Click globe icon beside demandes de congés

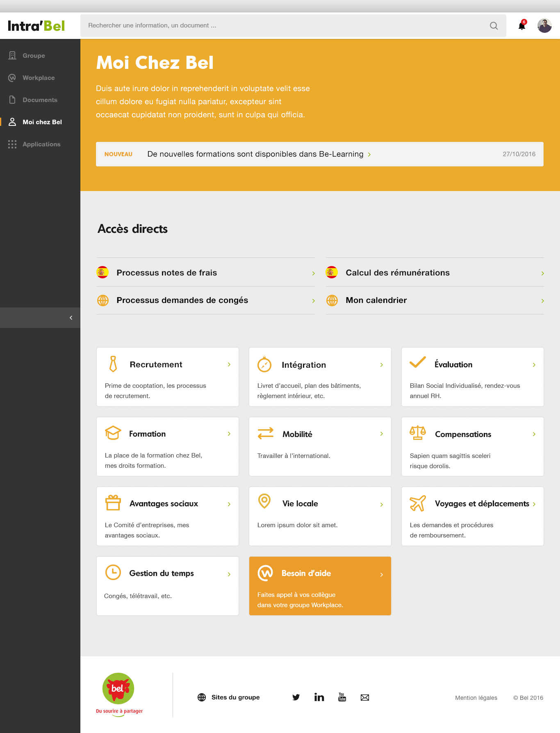pyautogui.click(x=103, y=300)
